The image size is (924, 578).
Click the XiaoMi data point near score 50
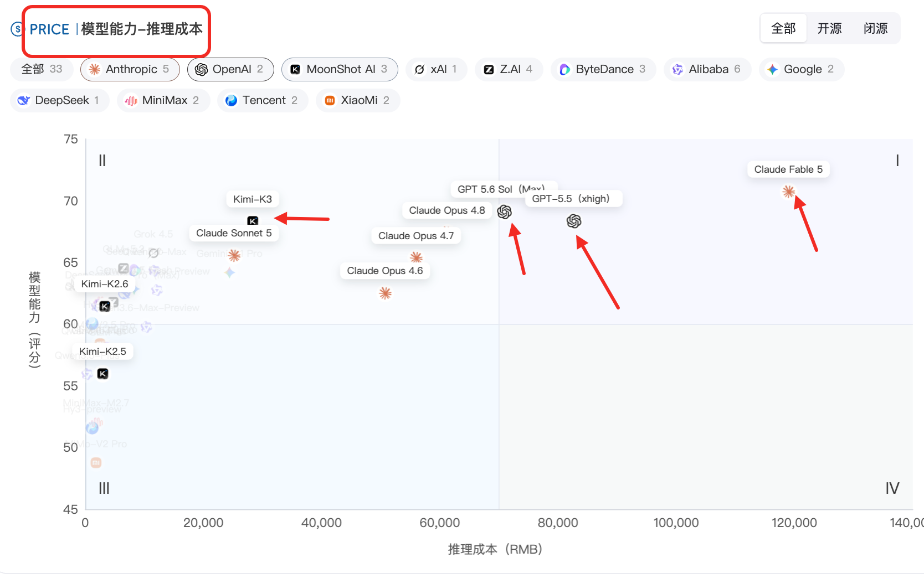(x=96, y=462)
